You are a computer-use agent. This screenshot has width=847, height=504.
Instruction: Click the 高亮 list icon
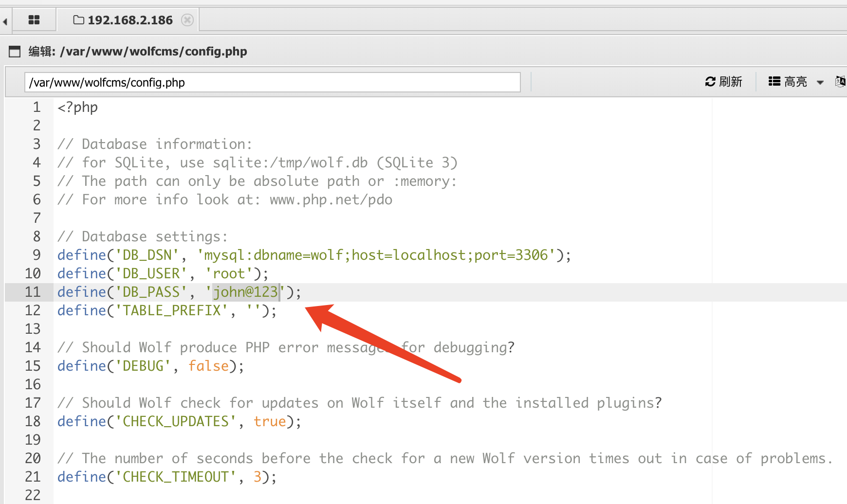coord(774,82)
